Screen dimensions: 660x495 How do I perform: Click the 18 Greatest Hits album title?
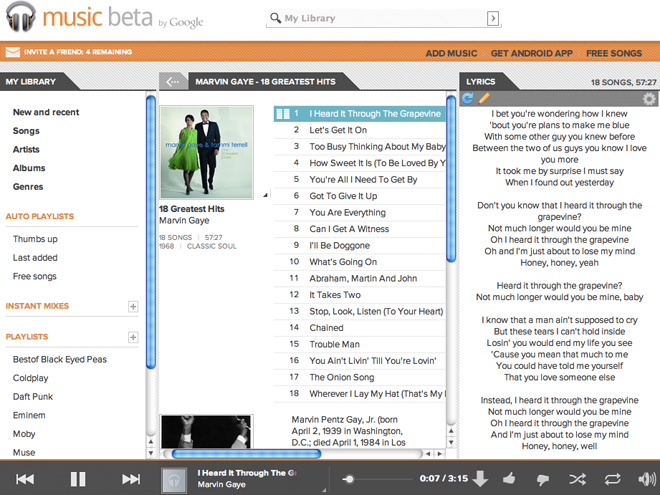pos(192,209)
